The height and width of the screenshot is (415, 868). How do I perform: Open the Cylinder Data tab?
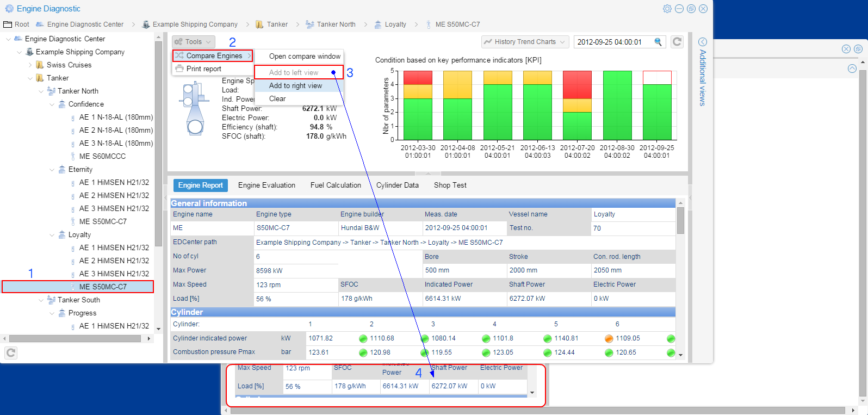click(x=398, y=185)
